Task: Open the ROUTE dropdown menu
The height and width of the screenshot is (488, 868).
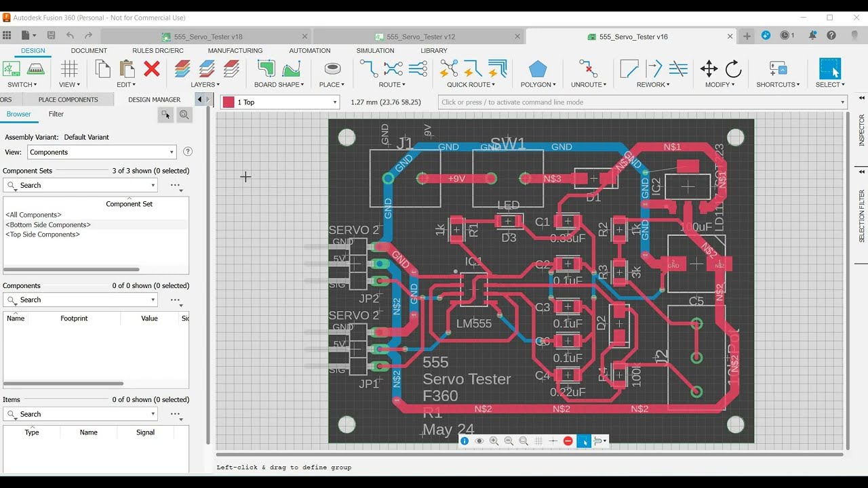Action: pyautogui.click(x=392, y=85)
